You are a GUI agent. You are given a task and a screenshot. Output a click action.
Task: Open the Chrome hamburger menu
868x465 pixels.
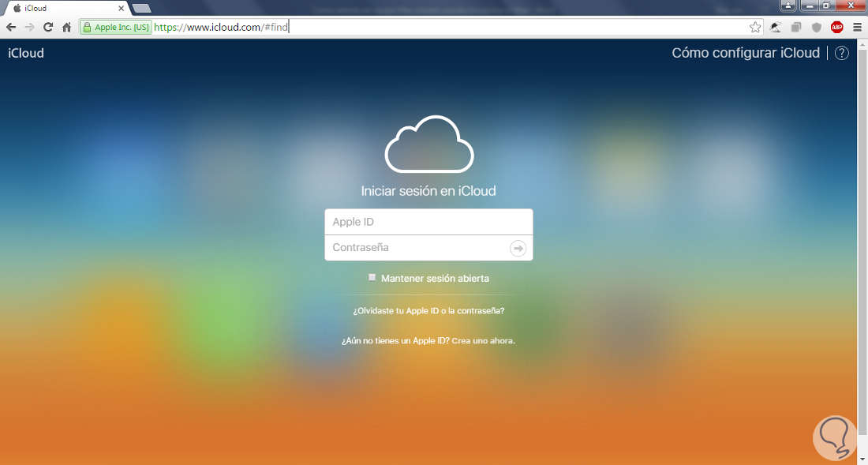coord(857,27)
